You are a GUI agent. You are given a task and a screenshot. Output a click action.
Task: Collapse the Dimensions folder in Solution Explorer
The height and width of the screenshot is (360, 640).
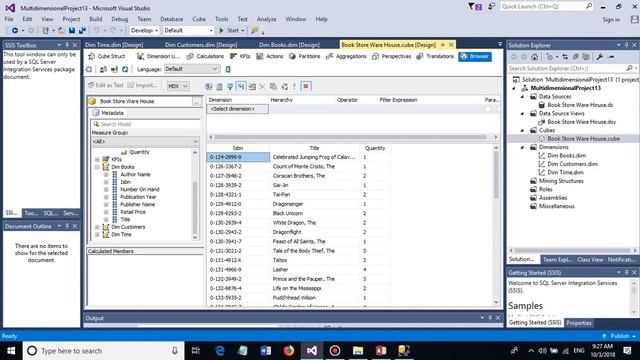522,147
